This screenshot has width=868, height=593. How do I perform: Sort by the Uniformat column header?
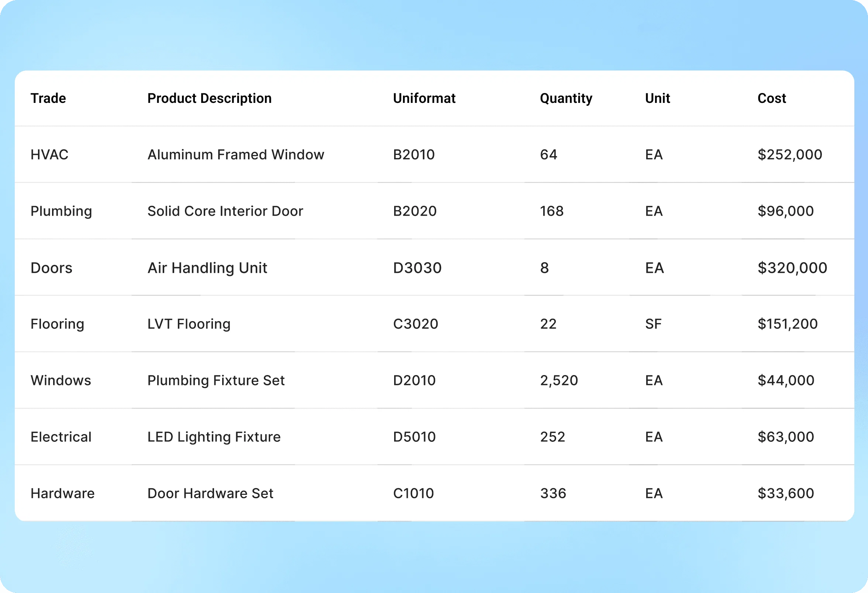pos(424,98)
